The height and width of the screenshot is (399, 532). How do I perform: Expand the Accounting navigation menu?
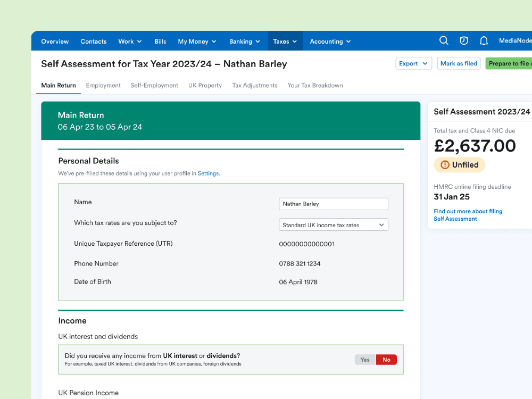click(x=329, y=41)
